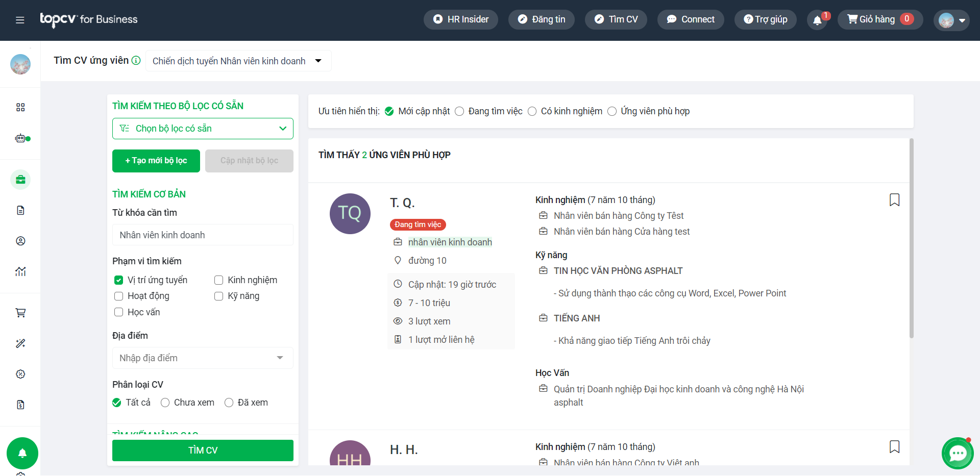Image resolution: width=980 pixels, height=476 pixels.
Task: Open the percent badge icon in sidebar
Action: 20,374
